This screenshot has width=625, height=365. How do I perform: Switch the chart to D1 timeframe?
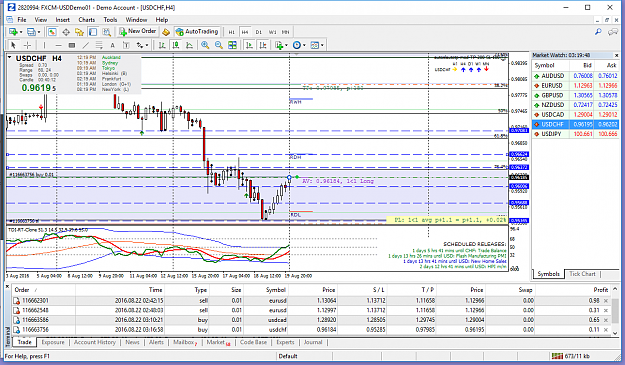coord(259,32)
